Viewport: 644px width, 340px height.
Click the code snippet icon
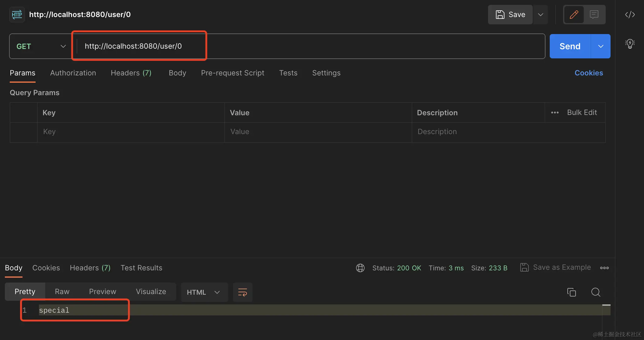pos(630,15)
